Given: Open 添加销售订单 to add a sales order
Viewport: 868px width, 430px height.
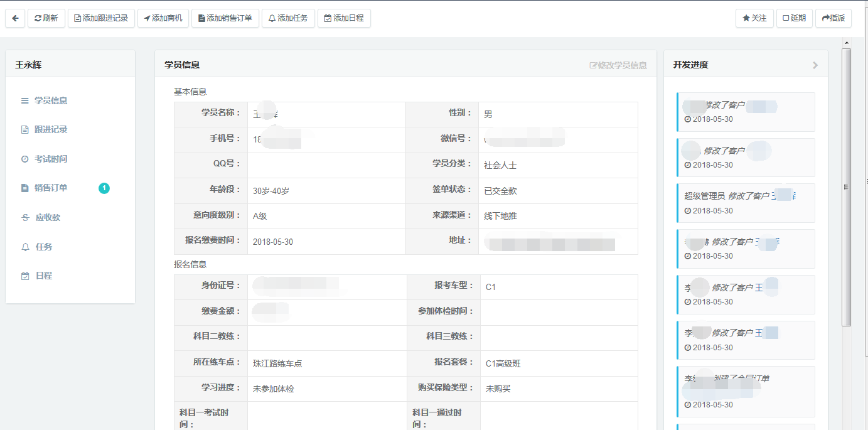Looking at the screenshot, I should tap(225, 18).
